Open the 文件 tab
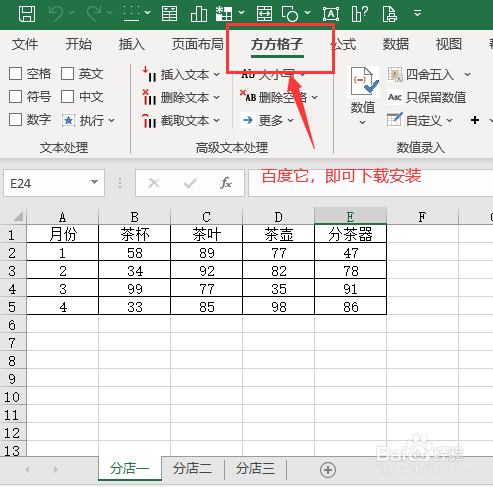 (25, 44)
